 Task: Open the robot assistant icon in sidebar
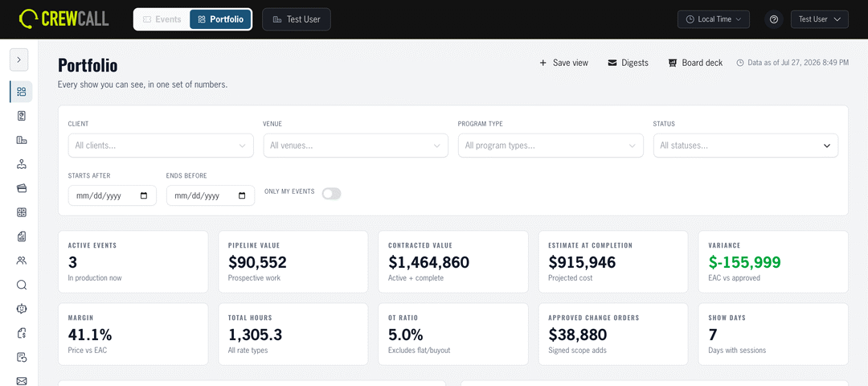pyautogui.click(x=22, y=309)
